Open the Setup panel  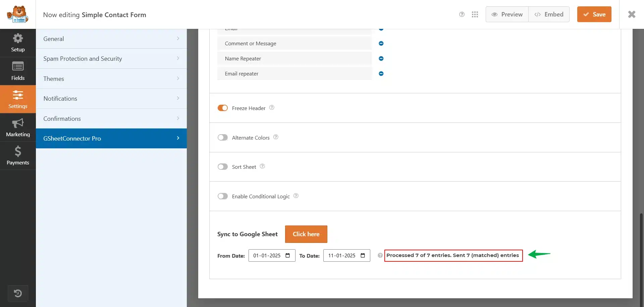(18, 43)
